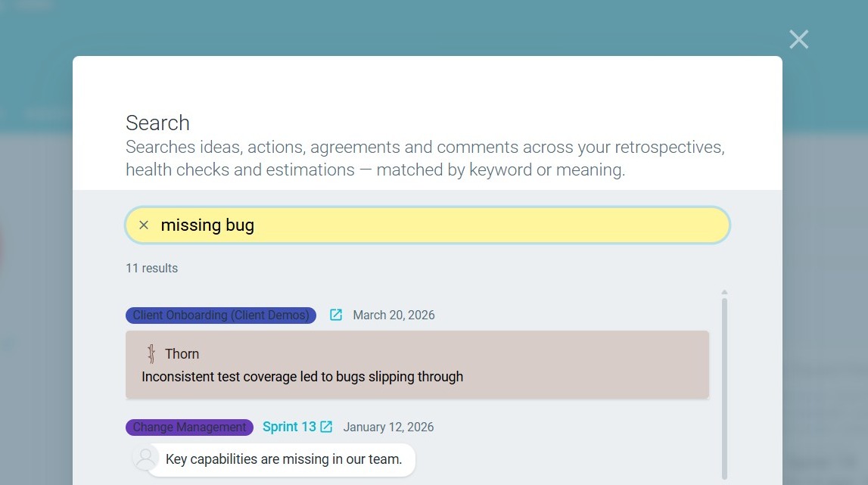
Task: Open the Client Onboarding external link icon
Action: 336,315
